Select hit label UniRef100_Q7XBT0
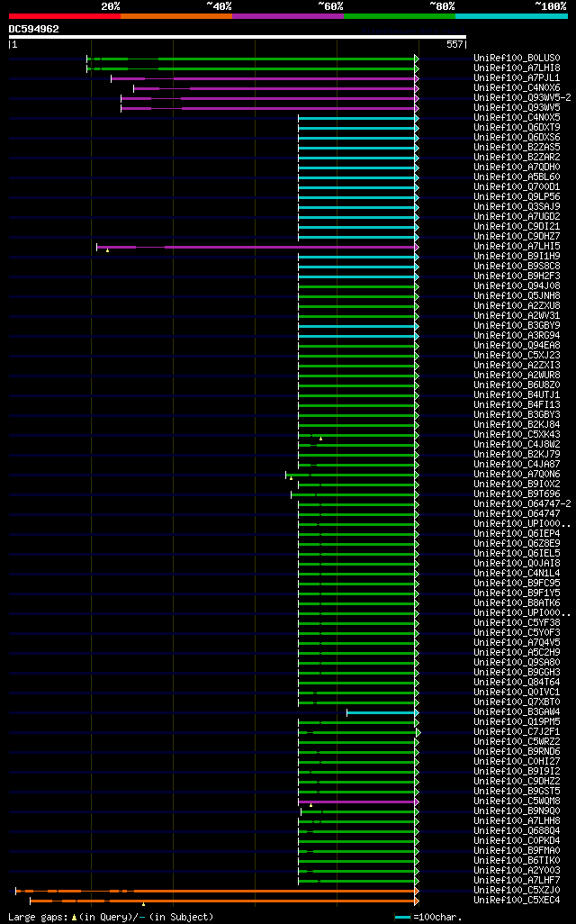The width and height of the screenshot is (576, 924). point(517,702)
